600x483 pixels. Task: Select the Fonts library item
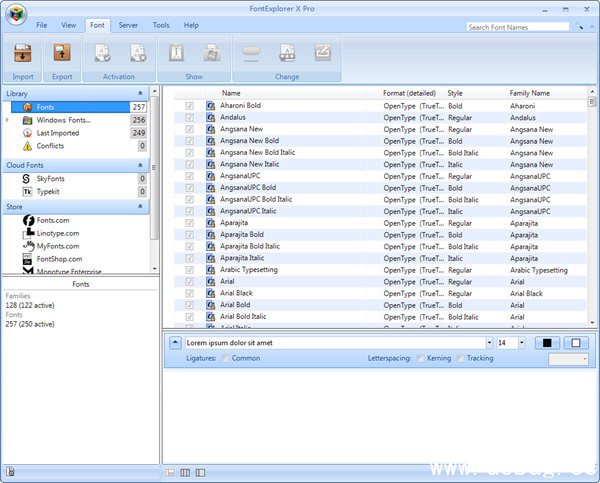79,107
